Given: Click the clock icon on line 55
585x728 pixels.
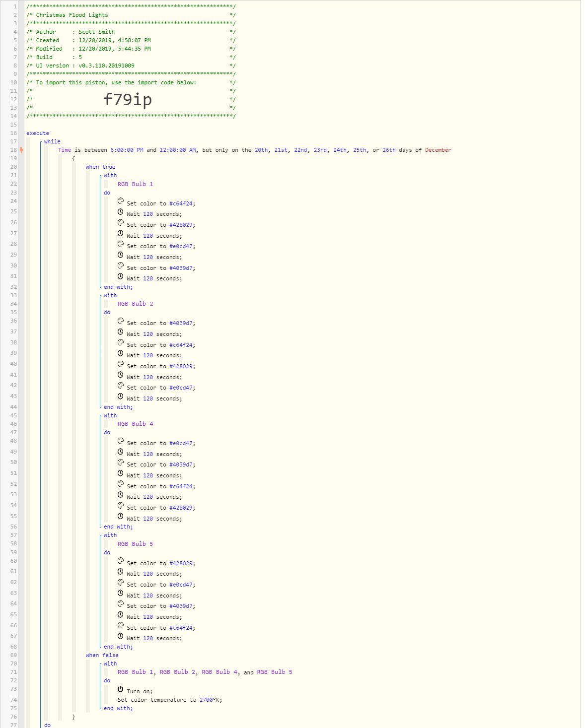Looking at the screenshot, I should 121,516.
